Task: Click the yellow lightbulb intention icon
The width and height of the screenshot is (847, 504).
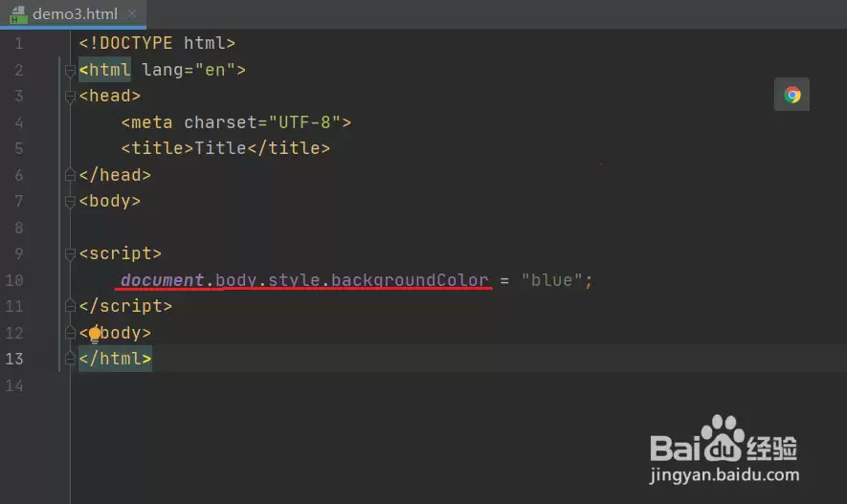Action: tap(95, 335)
